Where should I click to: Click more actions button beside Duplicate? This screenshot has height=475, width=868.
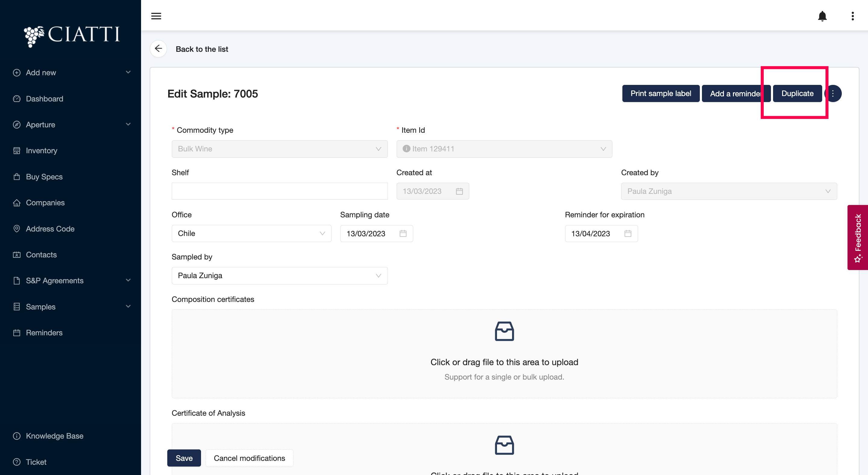tap(834, 94)
